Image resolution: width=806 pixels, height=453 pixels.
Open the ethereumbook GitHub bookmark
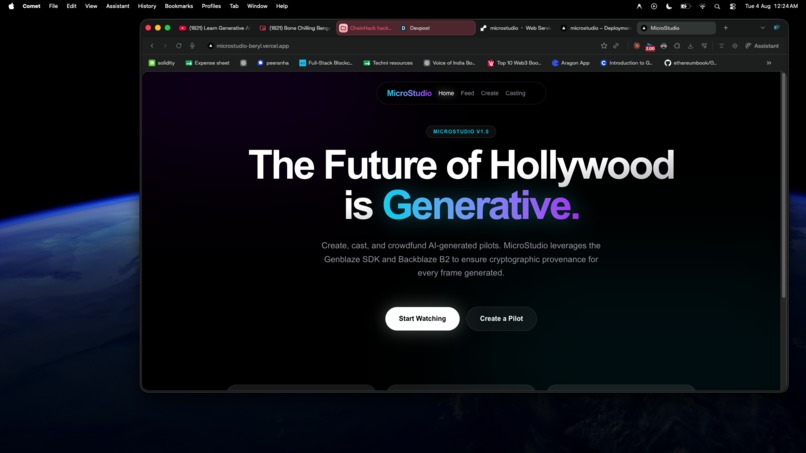point(690,63)
